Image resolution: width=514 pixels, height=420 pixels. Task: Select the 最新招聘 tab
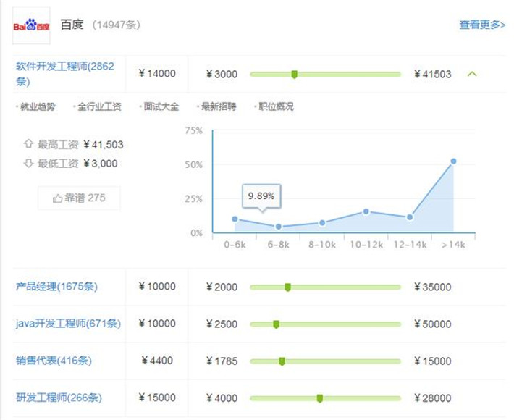(218, 106)
